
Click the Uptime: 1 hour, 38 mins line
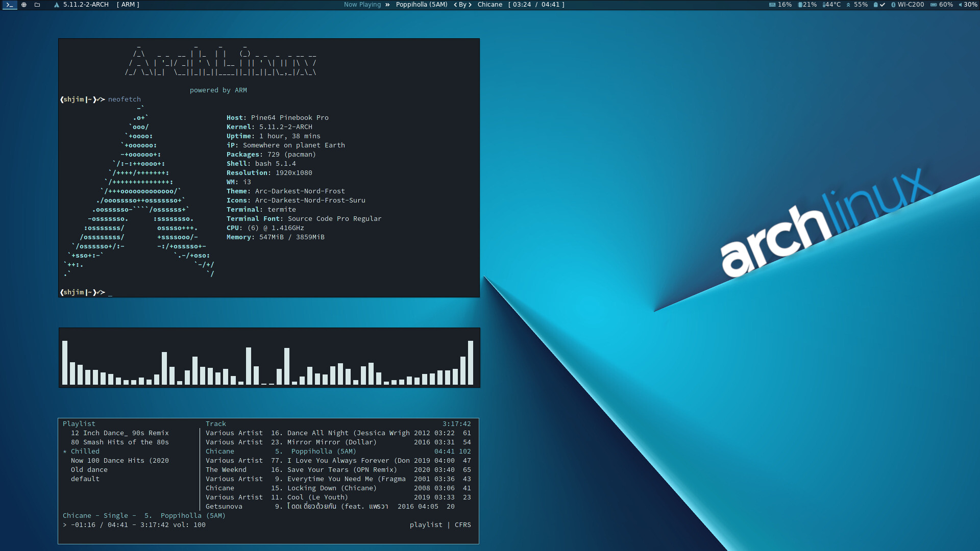(274, 136)
